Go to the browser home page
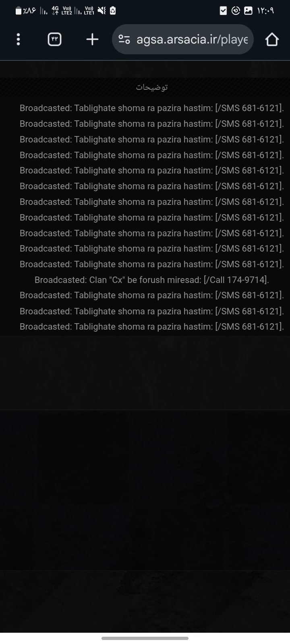This screenshot has width=290, height=644. point(272,39)
